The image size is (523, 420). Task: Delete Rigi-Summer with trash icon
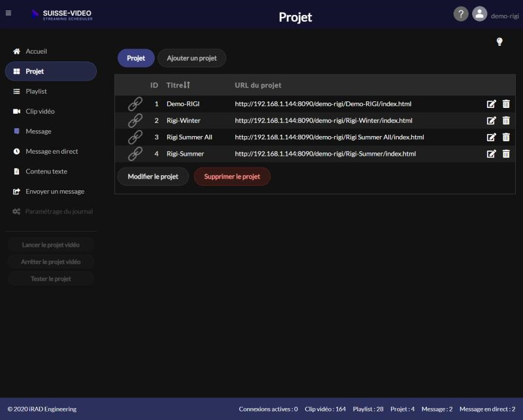(506, 154)
